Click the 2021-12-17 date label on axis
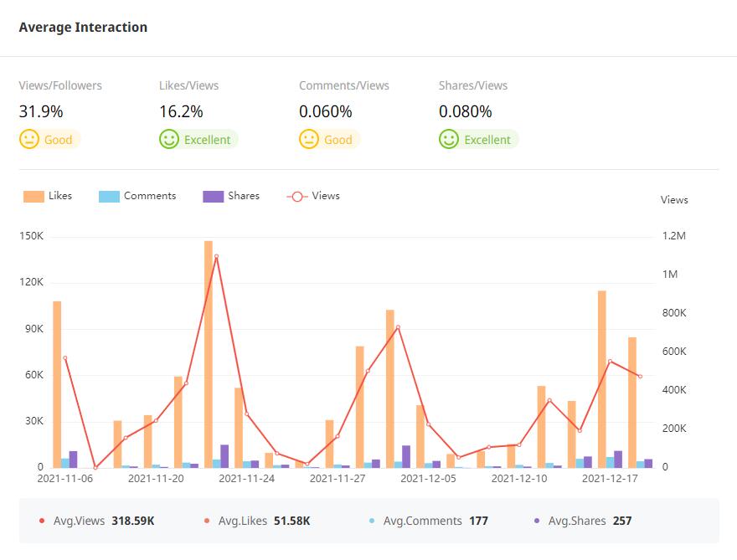This screenshot has height=560, width=737. click(x=610, y=479)
